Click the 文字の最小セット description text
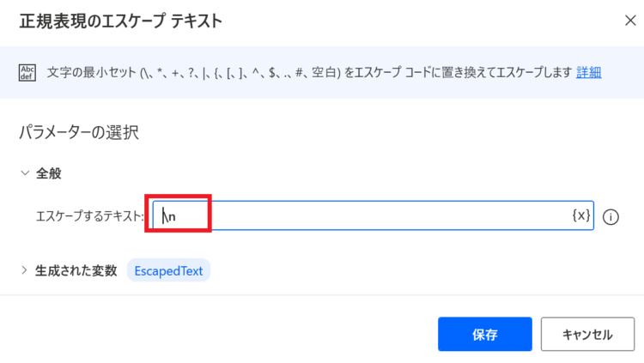Screen dimensions: 644x363 309,72
